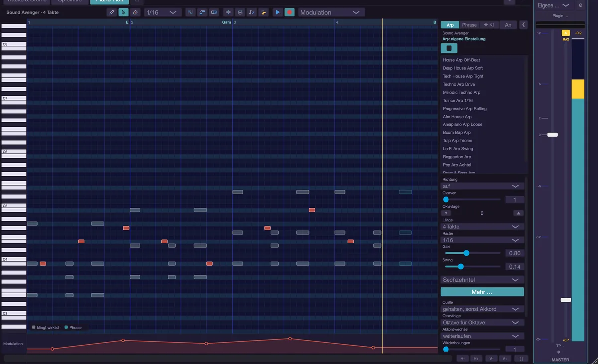Click the red record button
The image size is (598, 364).
(x=289, y=12)
